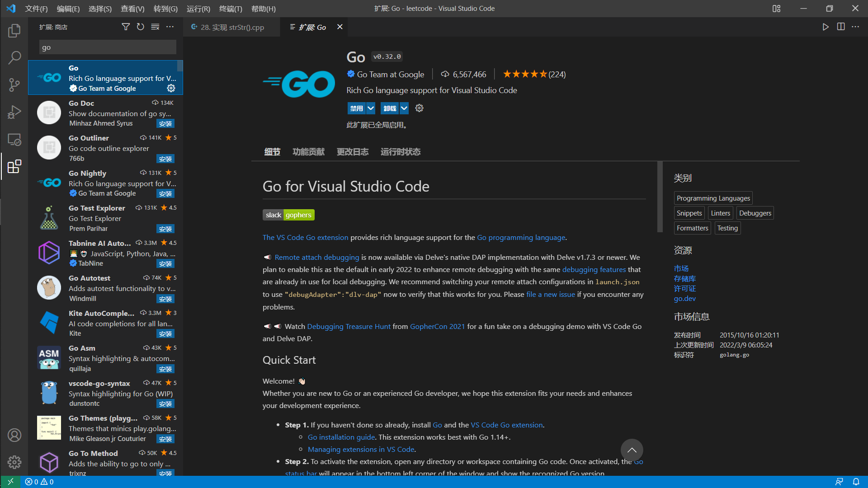Close the Go extension tab
The width and height of the screenshot is (868, 488).
click(x=340, y=27)
